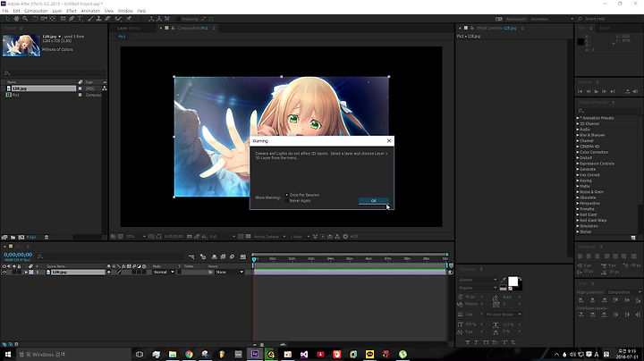Select Once Per Session radio button

pyautogui.click(x=287, y=195)
